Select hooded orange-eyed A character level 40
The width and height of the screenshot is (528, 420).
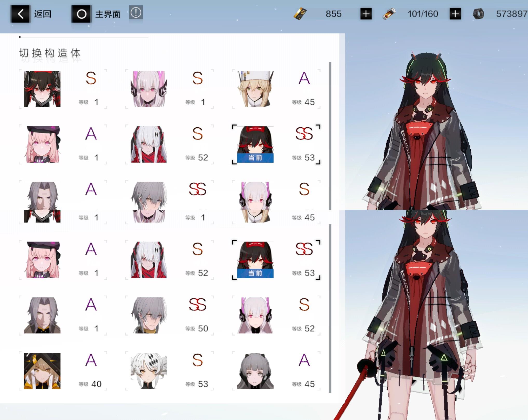pyautogui.click(x=42, y=371)
